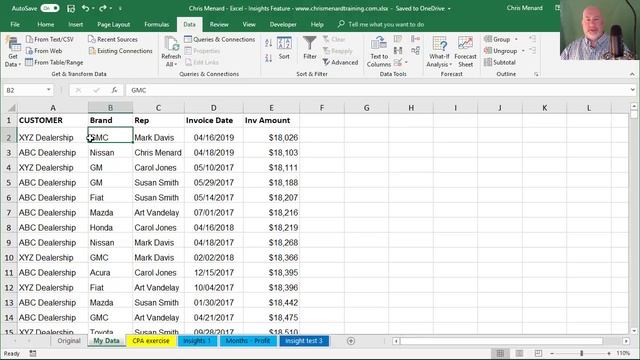Click Tell me what you want to do
The width and height of the screenshot is (640, 360).
pos(382,24)
